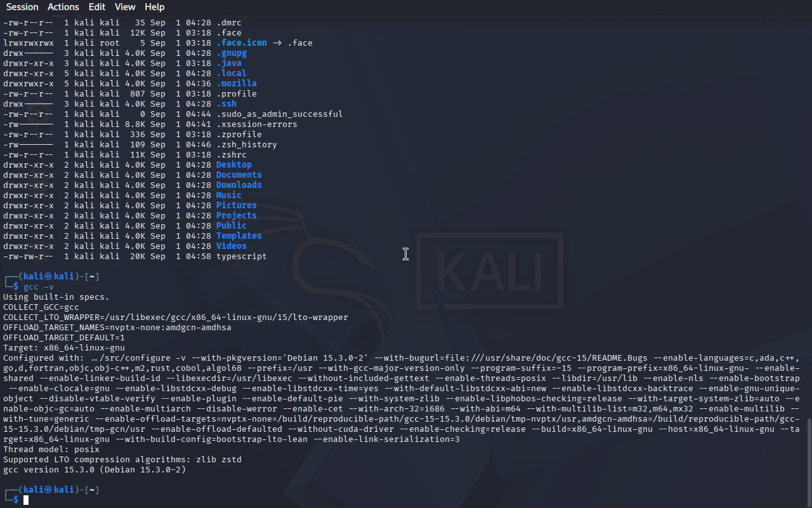Click the Documents directory entry
812x508 pixels.
[x=239, y=175]
